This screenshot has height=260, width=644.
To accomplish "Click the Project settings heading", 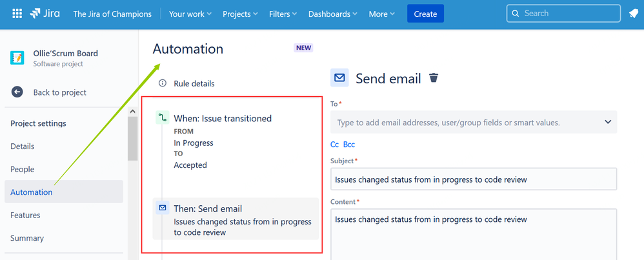I will click(38, 123).
